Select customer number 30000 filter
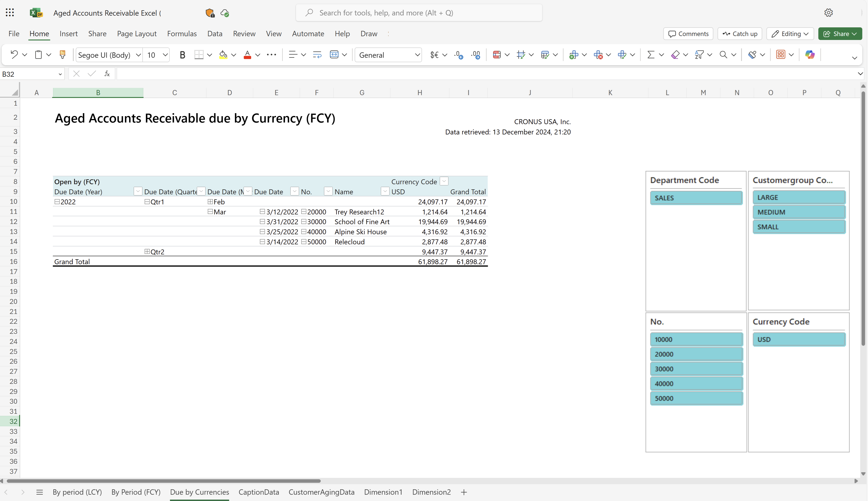The image size is (868, 501). [x=696, y=369]
